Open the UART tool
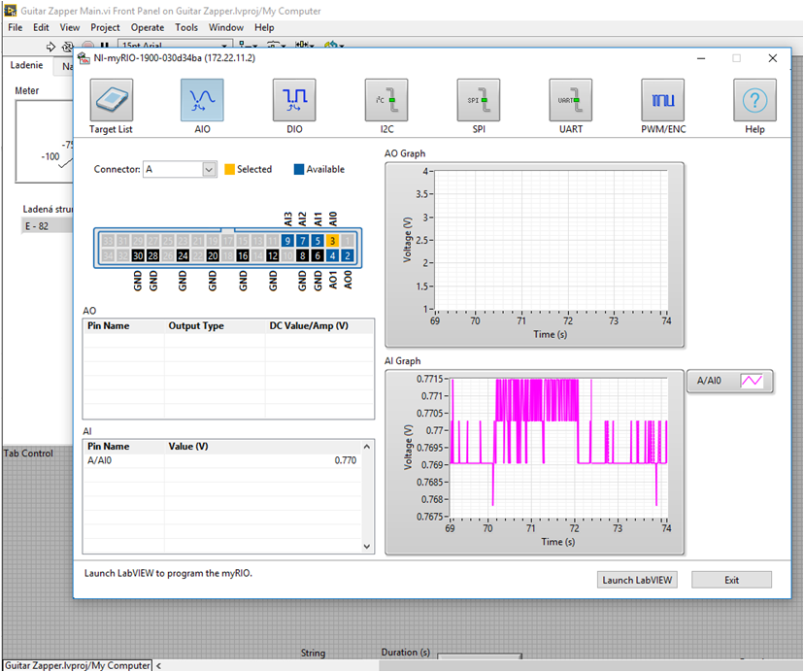The width and height of the screenshot is (804, 672). click(571, 100)
